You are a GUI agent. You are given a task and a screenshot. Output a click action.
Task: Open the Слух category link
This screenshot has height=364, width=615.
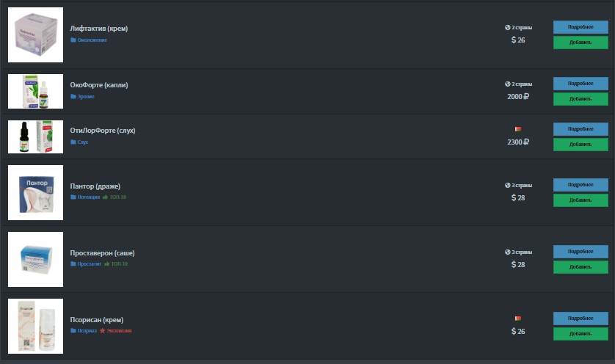click(83, 142)
